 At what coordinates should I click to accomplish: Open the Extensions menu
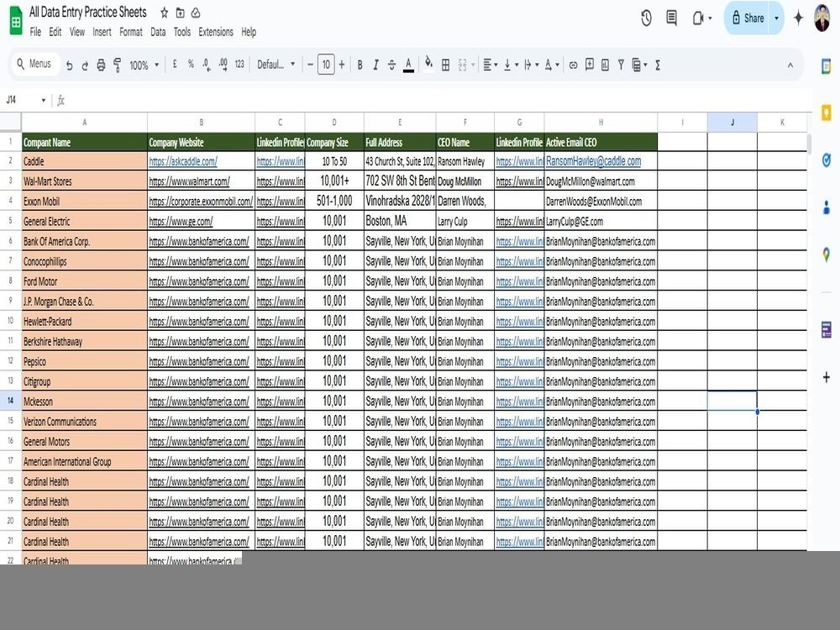point(216,32)
